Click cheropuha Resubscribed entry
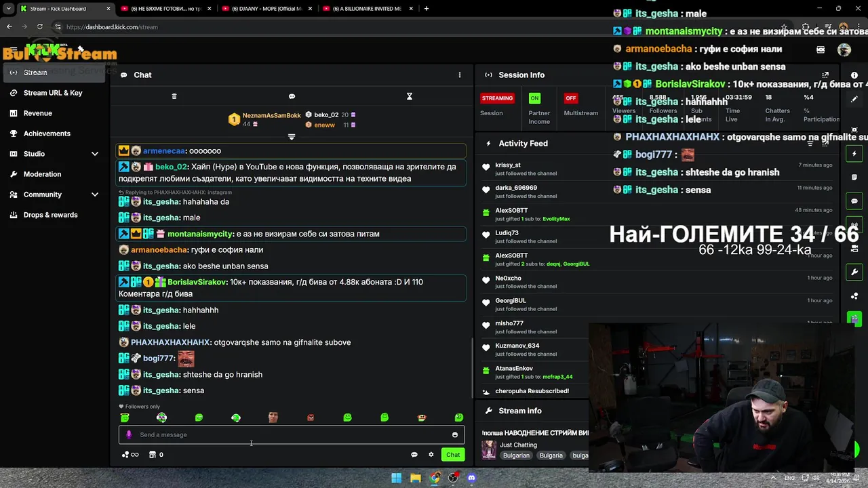The height and width of the screenshot is (488, 868). 532,391
